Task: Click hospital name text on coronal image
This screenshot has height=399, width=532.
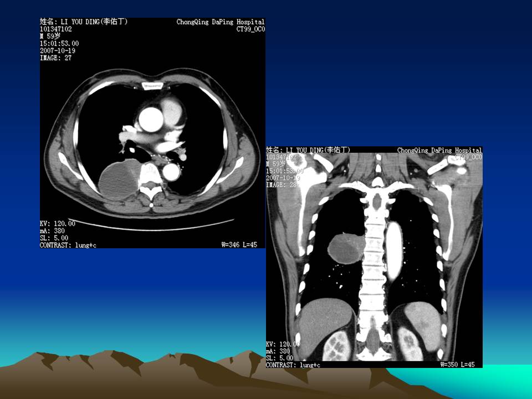Action: (439, 150)
